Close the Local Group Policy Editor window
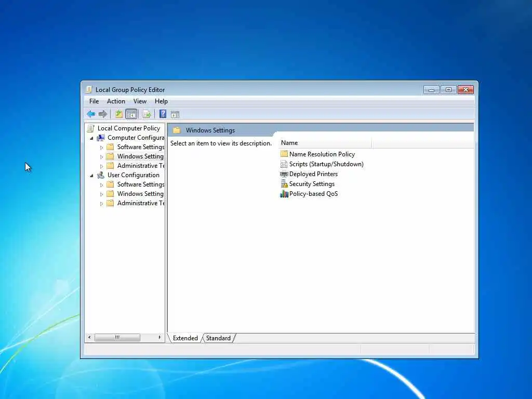 [x=465, y=89]
